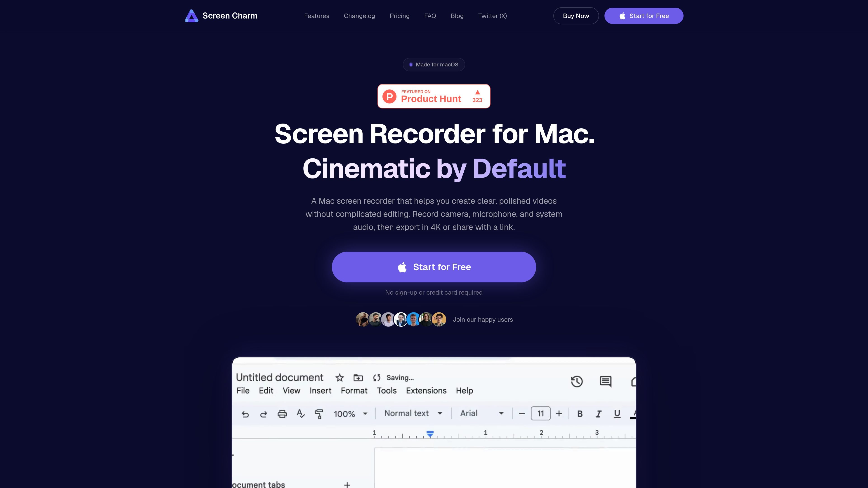Open the Features nav link
This screenshot has width=868, height=488.
(316, 16)
